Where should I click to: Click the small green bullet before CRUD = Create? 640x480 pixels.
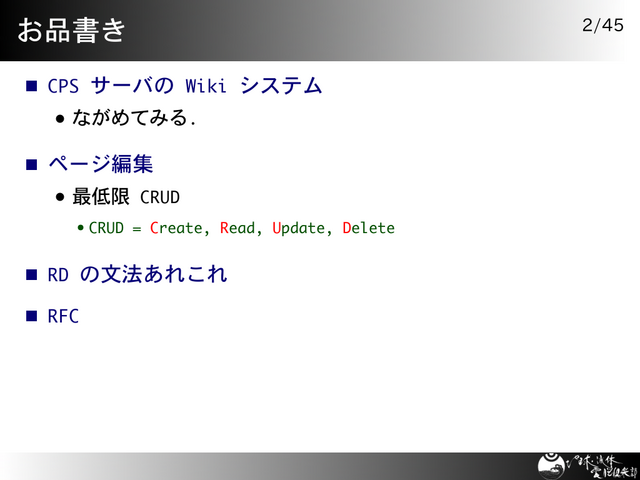click(x=81, y=228)
